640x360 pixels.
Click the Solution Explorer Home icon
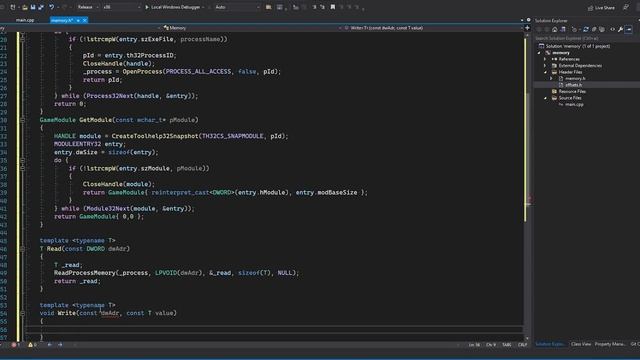(x=554, y=29)
